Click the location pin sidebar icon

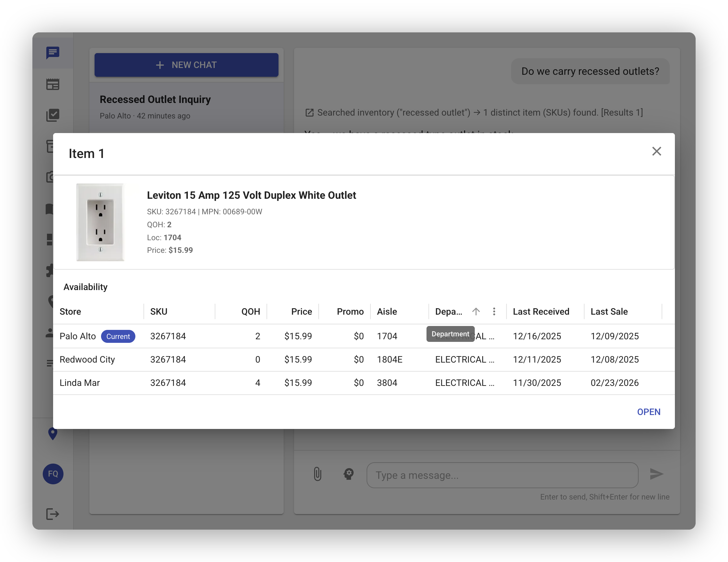pos(53,433)
